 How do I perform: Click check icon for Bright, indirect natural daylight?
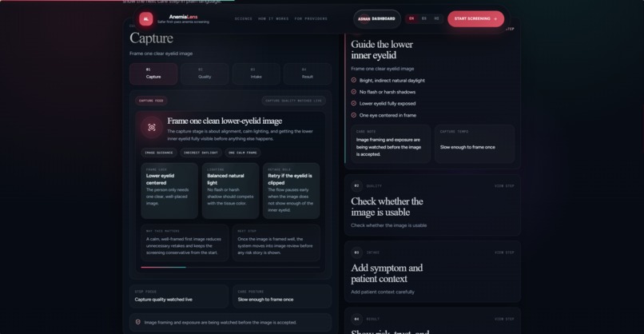pos(354,80)
